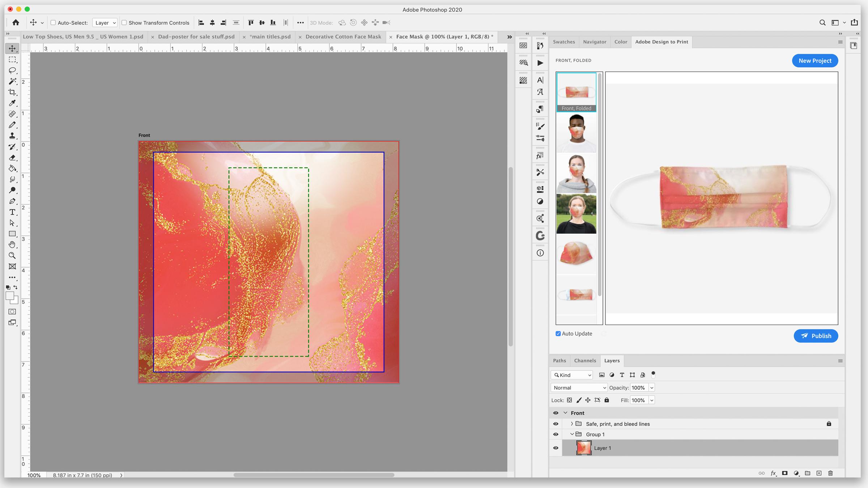Select the Eraser tool
The height and width of the screenshot is (488, 868).
(x=12, y=158)
